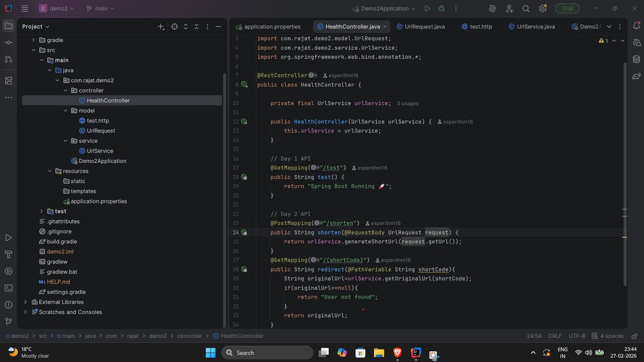Image resolution: width=644 pixels, height=362 pixels.
Task: Open the Gradle elephant tool window
Action: click(x=636, y=76)
